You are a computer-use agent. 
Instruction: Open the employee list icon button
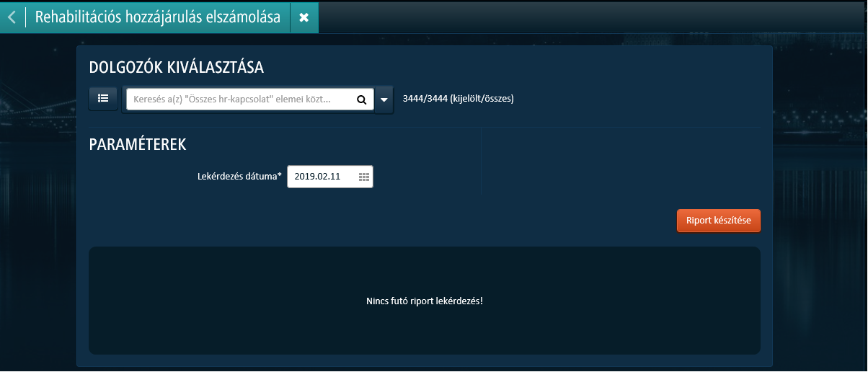(x=103, y=99)
